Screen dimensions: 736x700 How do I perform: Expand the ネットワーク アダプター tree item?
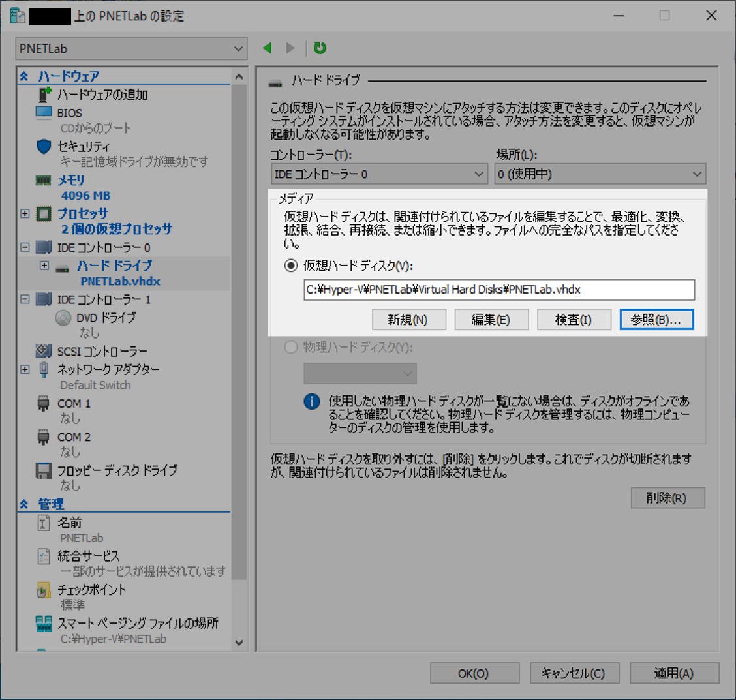(x=24, y=369)
